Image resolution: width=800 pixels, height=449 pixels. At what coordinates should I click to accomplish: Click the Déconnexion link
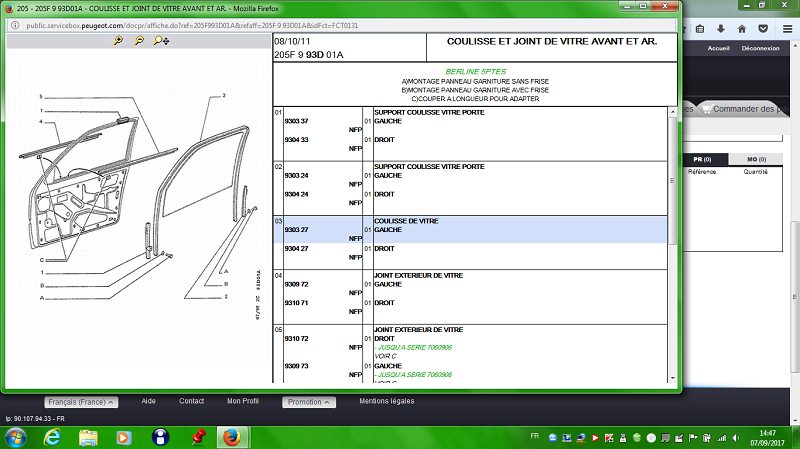tap(760, 48)
